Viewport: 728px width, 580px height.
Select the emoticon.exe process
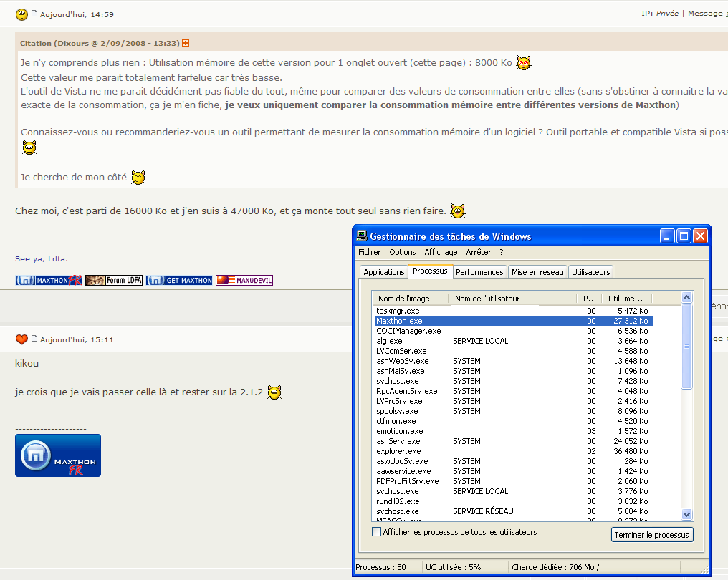(514, 431)
